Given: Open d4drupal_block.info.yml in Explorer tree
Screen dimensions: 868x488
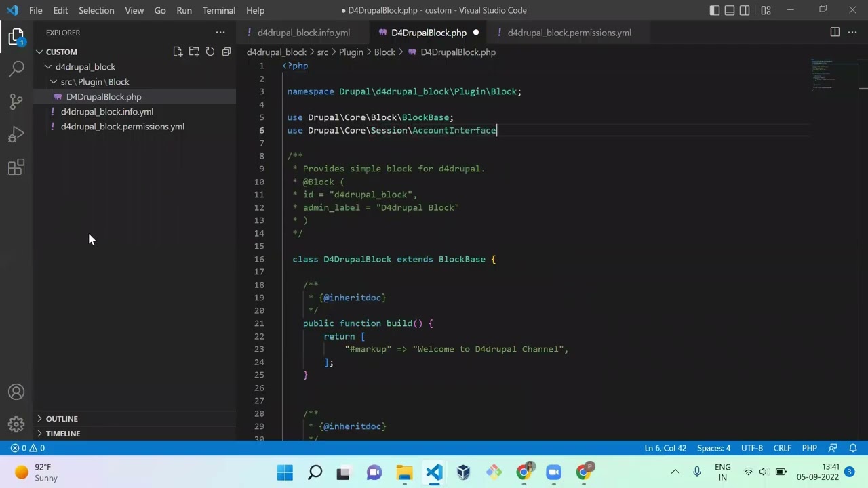Looking at the screenshot, I should [134, 111].
